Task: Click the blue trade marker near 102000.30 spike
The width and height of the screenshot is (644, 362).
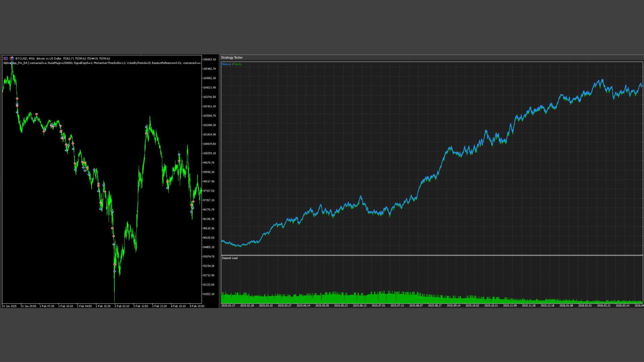Action: click(x=146, y=127)
